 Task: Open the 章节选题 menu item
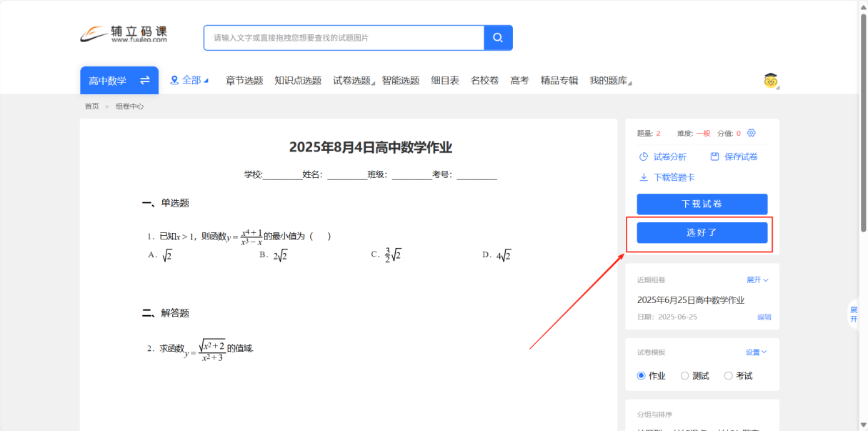click(x=244, y=81)
